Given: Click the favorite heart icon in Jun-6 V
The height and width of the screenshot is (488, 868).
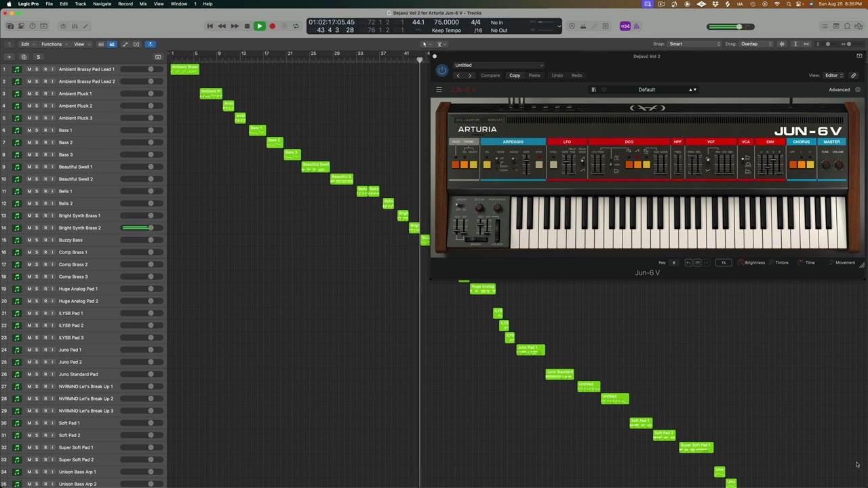Looking at the screenshot, I should click(604, 89).
